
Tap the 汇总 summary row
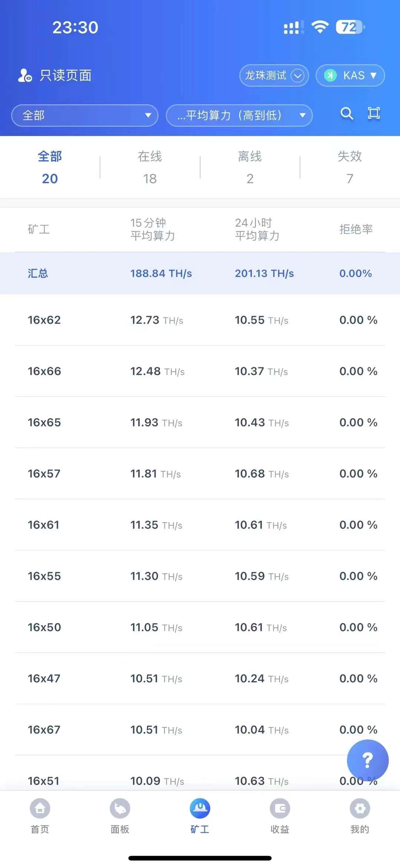[x=200, y=273]
